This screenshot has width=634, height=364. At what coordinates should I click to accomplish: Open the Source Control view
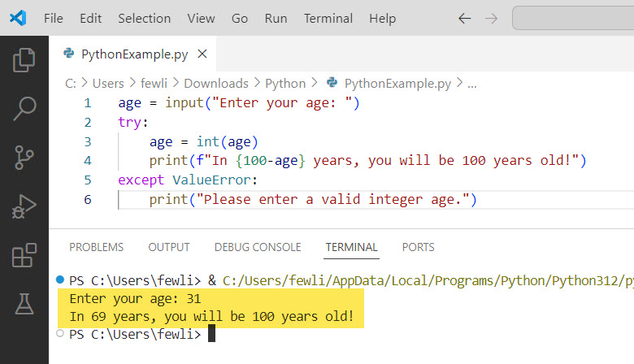[24, 157]
